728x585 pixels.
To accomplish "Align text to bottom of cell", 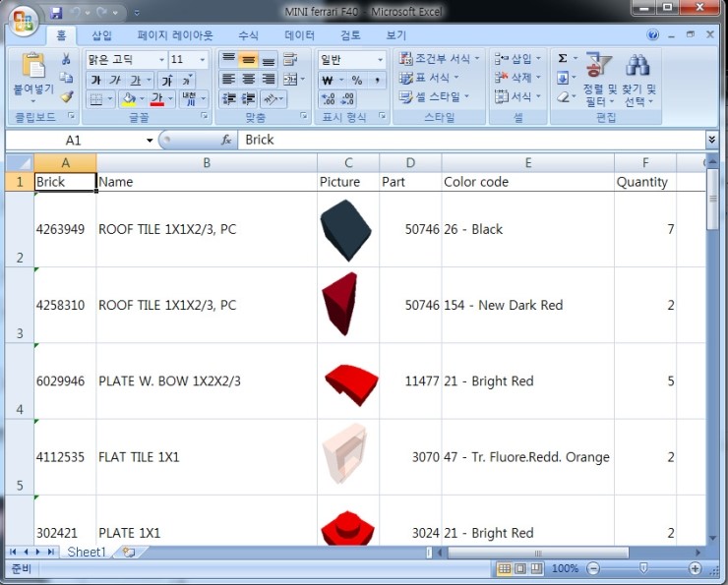I will point(269,59).
